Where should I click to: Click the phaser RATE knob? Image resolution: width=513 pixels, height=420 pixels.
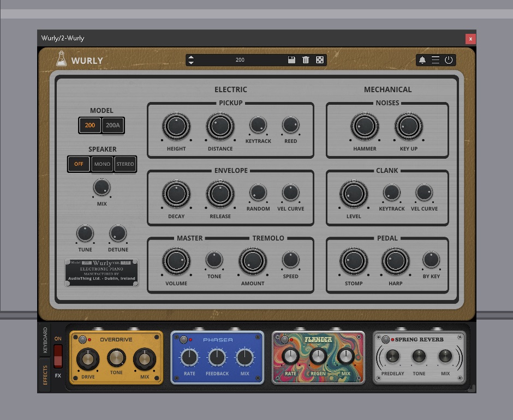coord(189,357)
